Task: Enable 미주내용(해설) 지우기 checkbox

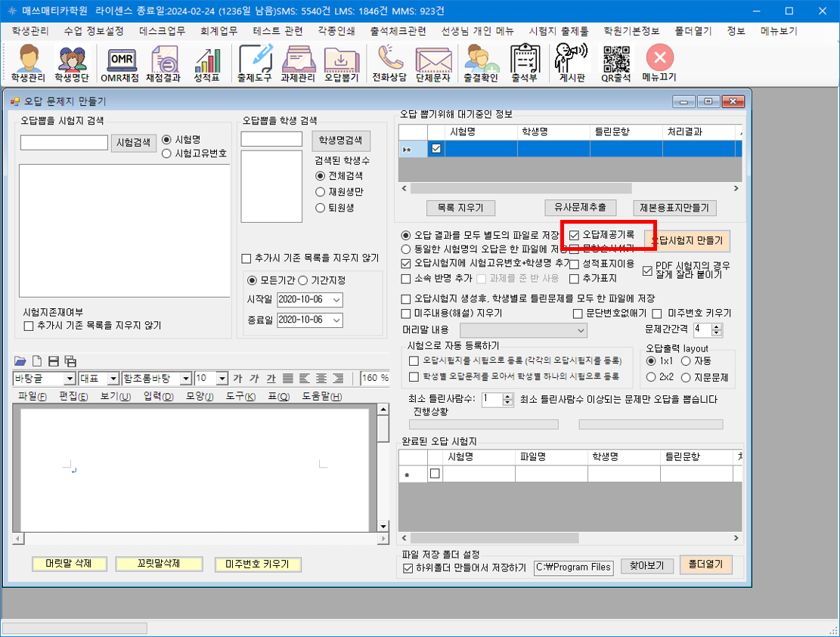Action: [406, 313]
